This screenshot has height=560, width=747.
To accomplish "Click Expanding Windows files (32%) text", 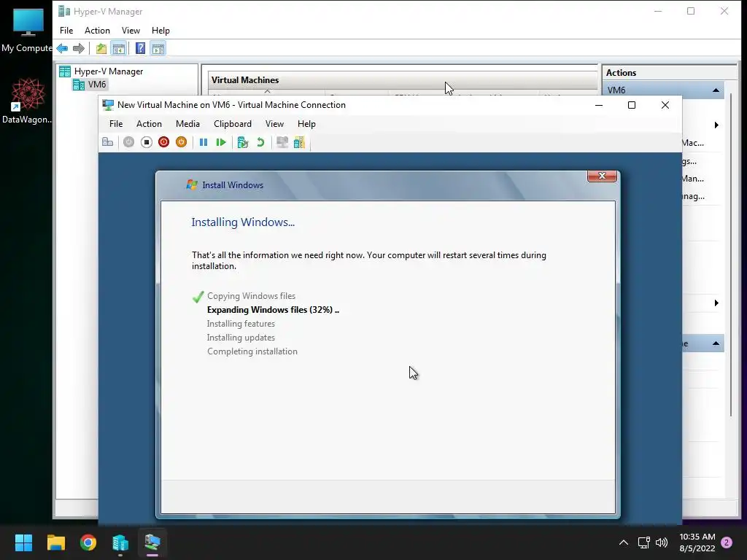I will point(273,309).
